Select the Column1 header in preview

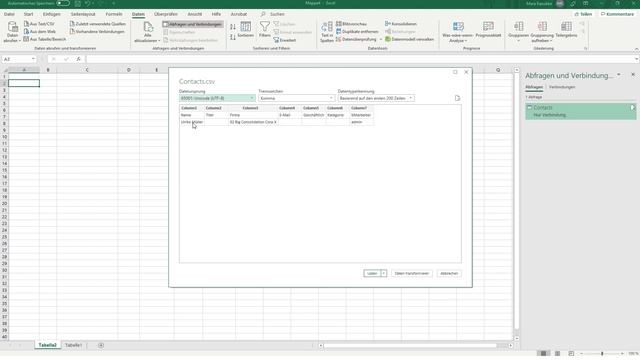(x=191, y=108)
